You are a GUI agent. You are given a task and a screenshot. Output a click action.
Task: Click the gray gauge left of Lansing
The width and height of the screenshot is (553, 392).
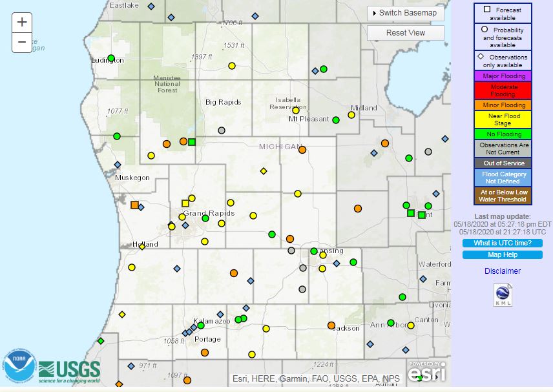(x=291, y=251)
